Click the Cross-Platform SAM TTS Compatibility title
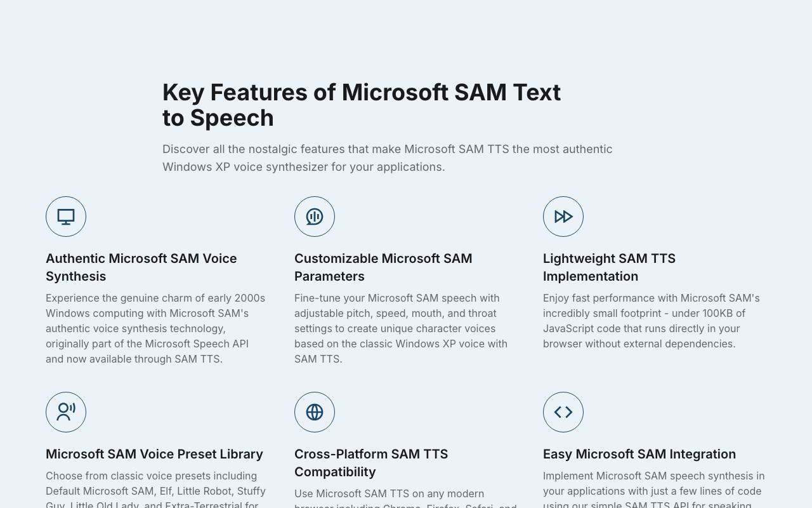The image size is (812, 508). point(371,463)
